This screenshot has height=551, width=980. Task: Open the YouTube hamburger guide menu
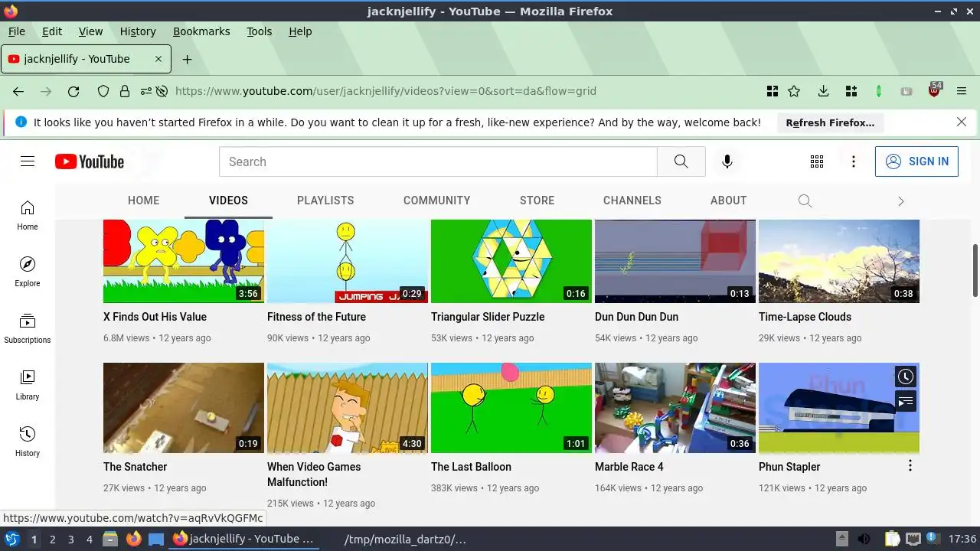tap(28, 161)
